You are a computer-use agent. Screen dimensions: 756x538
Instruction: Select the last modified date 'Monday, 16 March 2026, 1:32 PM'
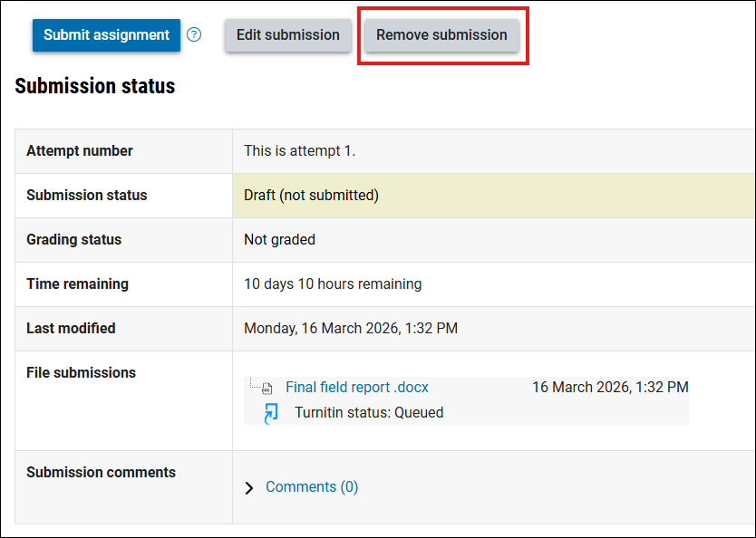[351, 329]
